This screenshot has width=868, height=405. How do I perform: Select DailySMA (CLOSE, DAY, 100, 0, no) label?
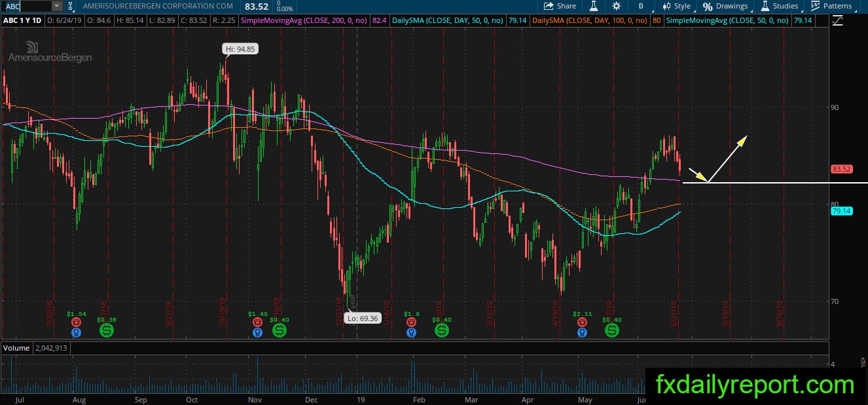pyautogui.click(x=590, y=21)
